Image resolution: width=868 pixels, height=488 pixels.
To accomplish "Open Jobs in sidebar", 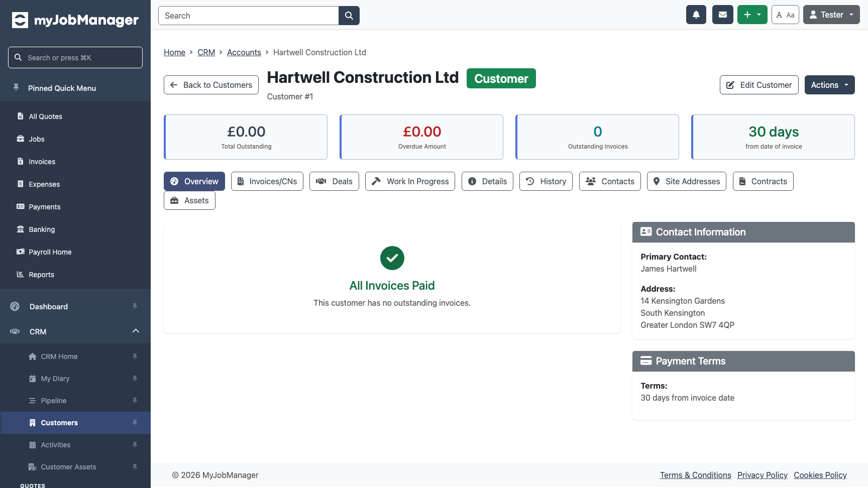I will click(75, 139).
